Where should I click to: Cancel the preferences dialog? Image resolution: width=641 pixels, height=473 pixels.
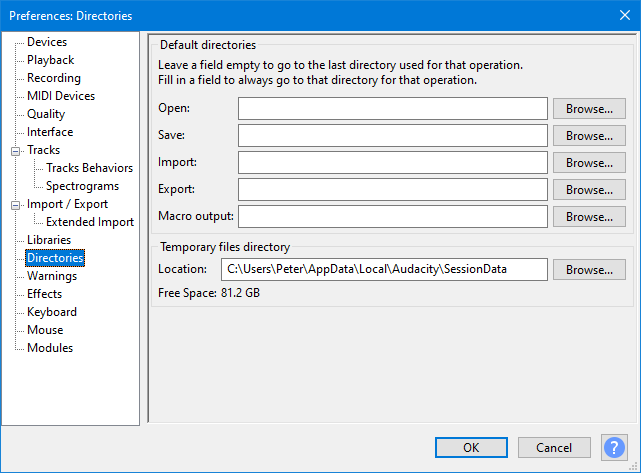point(554,448)
